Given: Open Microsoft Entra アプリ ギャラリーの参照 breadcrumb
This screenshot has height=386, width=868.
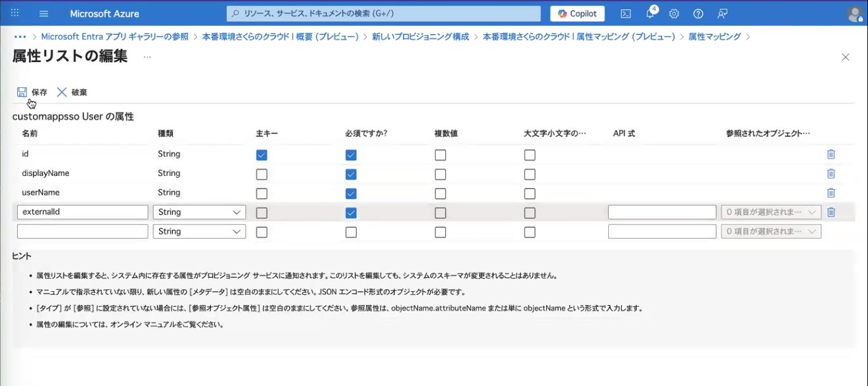Looking at the screenshot, I should point(115,37).
